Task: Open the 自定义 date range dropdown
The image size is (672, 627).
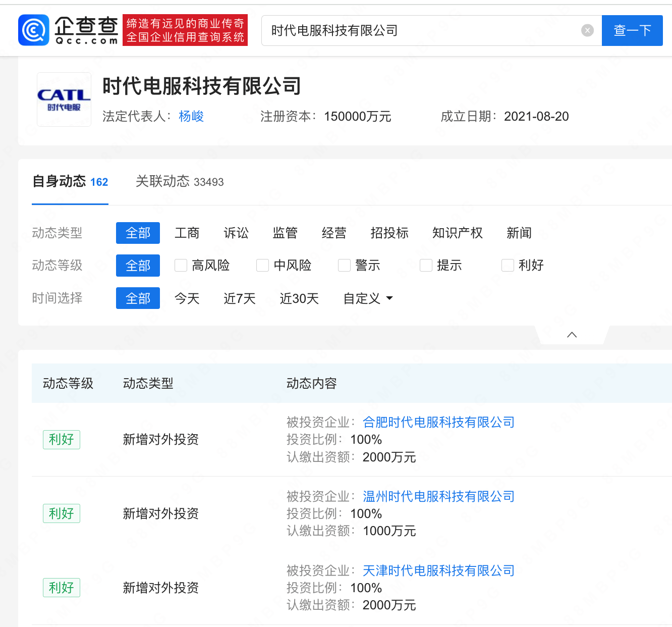Action: point(368,298)
